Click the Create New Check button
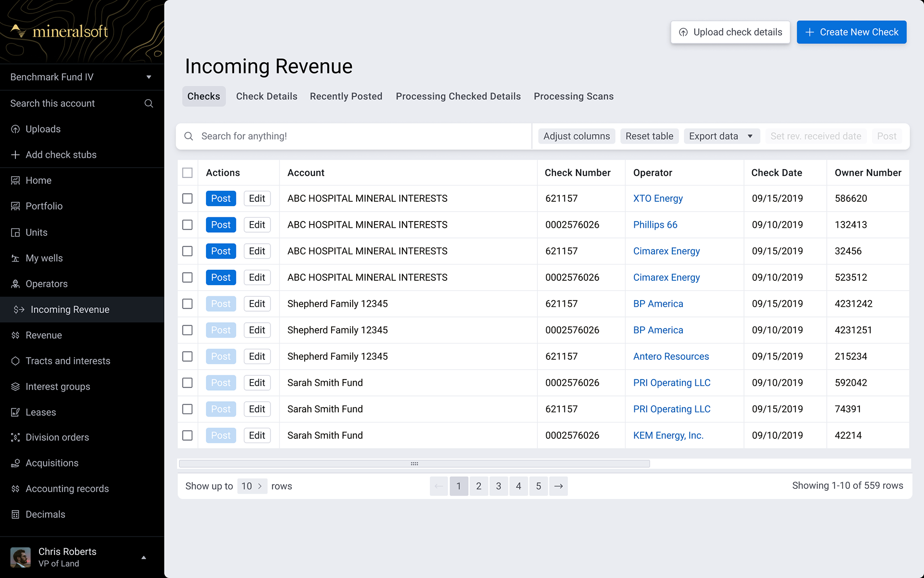 [x=851, y=32]
